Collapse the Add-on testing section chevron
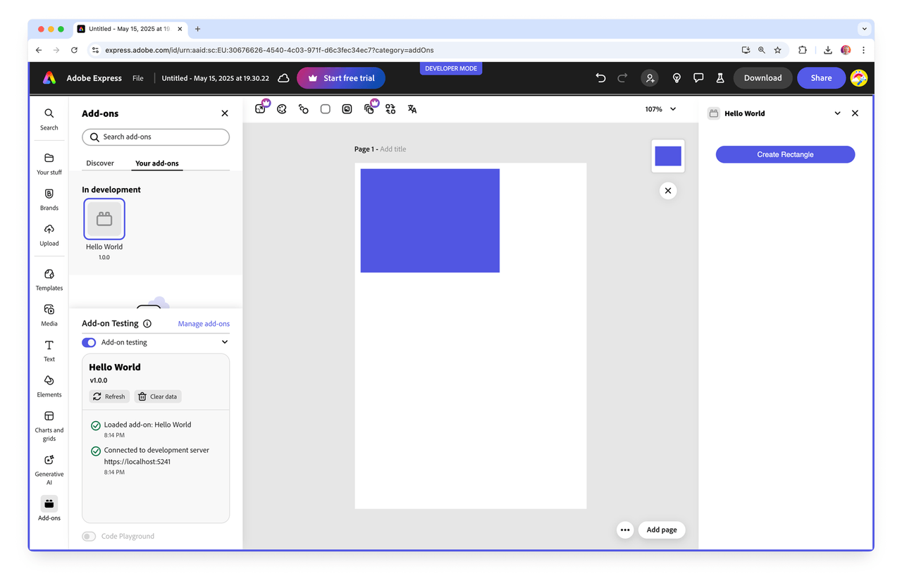This screenshot has width=902, height=588. [x=225, y=342]
